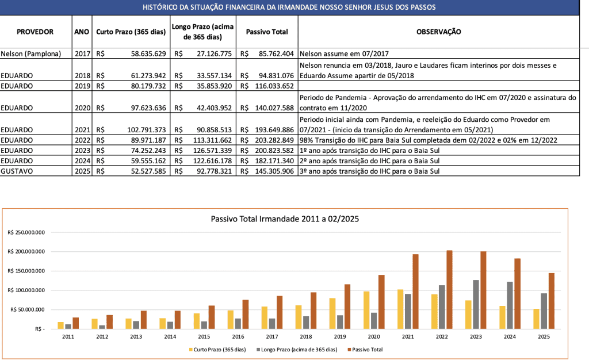The image size is (589, 364).
Task: Click the R$ 250.000.000 axis label
Action: click(x=26, y=232)
